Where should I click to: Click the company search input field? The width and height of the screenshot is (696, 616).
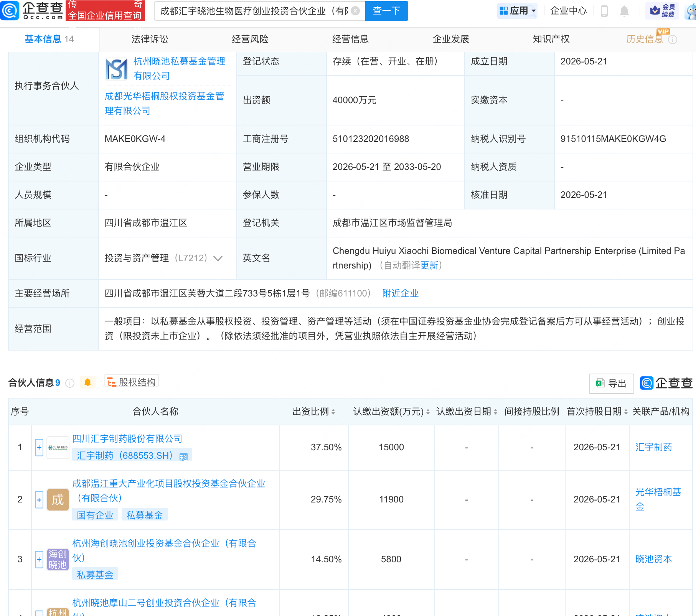(x=254, y=11)
